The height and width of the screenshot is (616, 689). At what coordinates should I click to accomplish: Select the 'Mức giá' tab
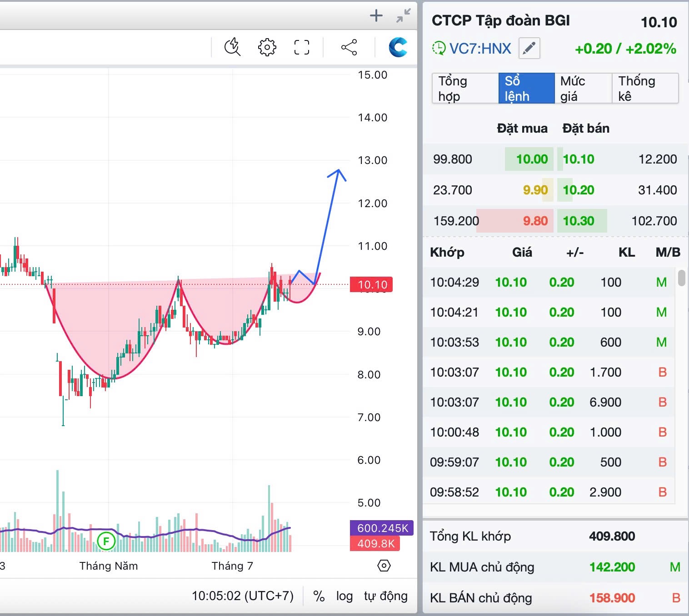coord(583,89)
